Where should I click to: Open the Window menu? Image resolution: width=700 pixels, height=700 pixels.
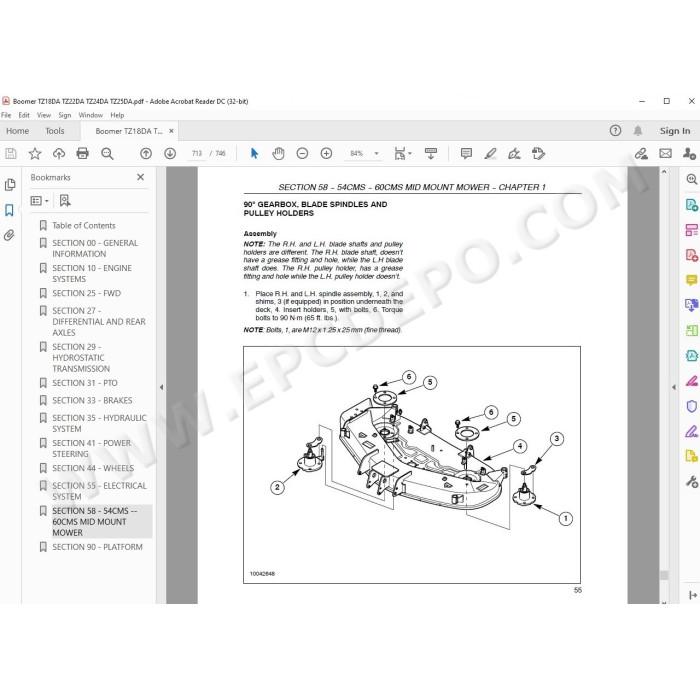point(91,115)
